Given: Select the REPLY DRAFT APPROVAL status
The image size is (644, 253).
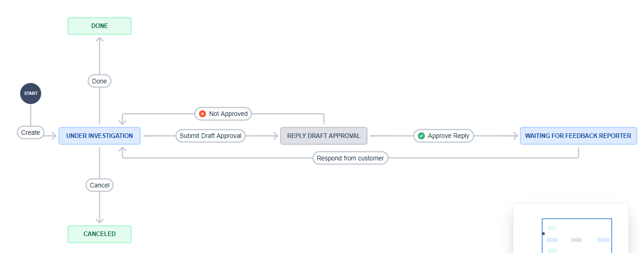Looking at the screenshot, I should (x=324, y=136).
